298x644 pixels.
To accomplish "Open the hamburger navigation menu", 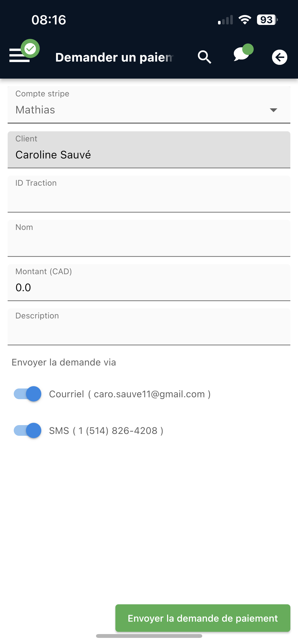I will [19, 55].
